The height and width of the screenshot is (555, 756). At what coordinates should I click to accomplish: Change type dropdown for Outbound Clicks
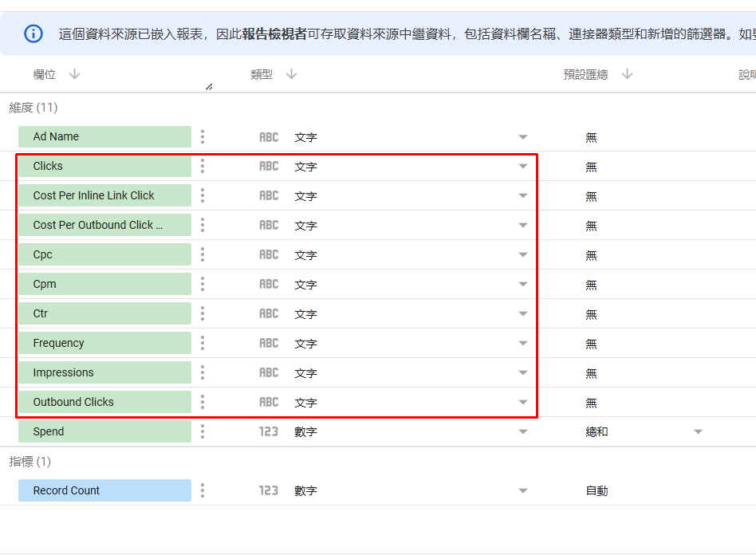pyautogui.click(x=523, y=402)
